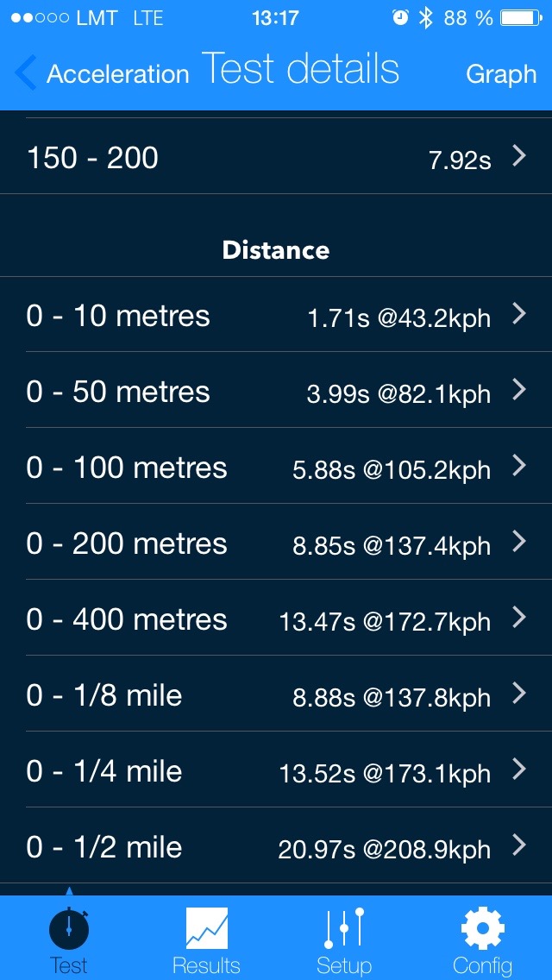This screenshot has height=980, width=552.
Task: Tap the alarm clock status icon
Action: tap(399, 18)
